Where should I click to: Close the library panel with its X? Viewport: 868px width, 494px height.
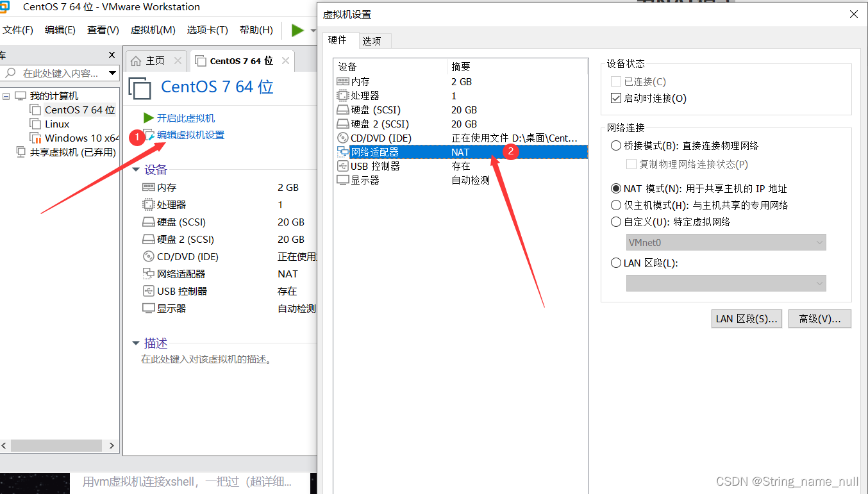point(112,55)
